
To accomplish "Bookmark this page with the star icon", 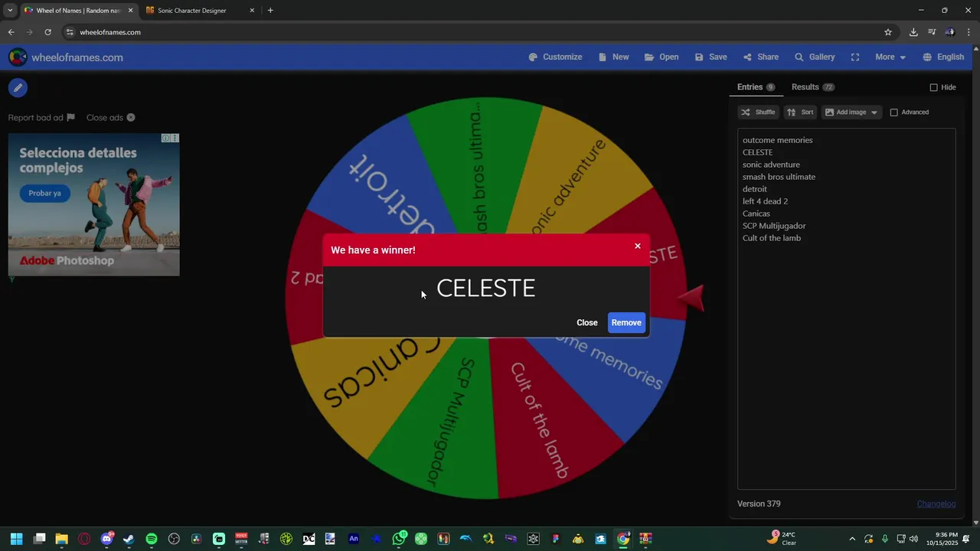I will 888,32.
